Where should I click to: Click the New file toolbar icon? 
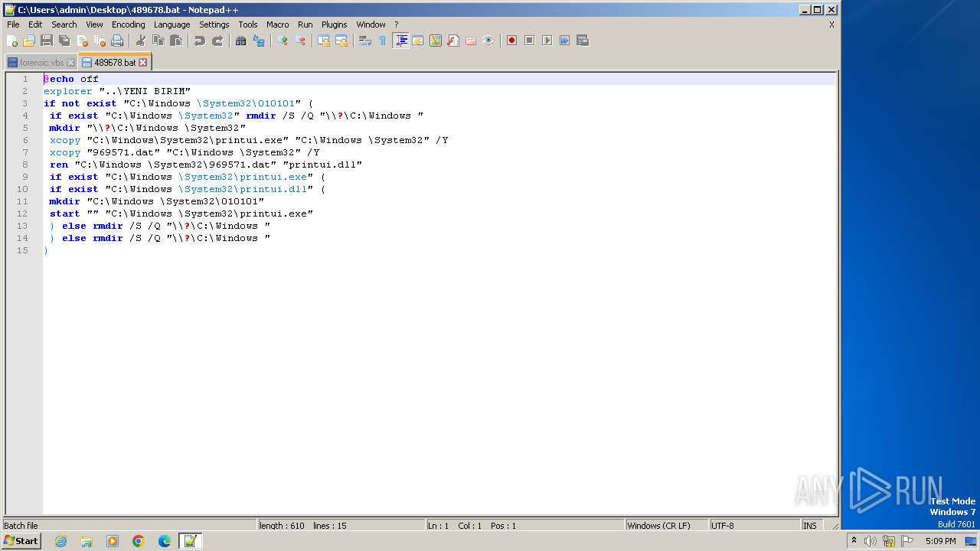pyautogui.click(x=12, y=41)
